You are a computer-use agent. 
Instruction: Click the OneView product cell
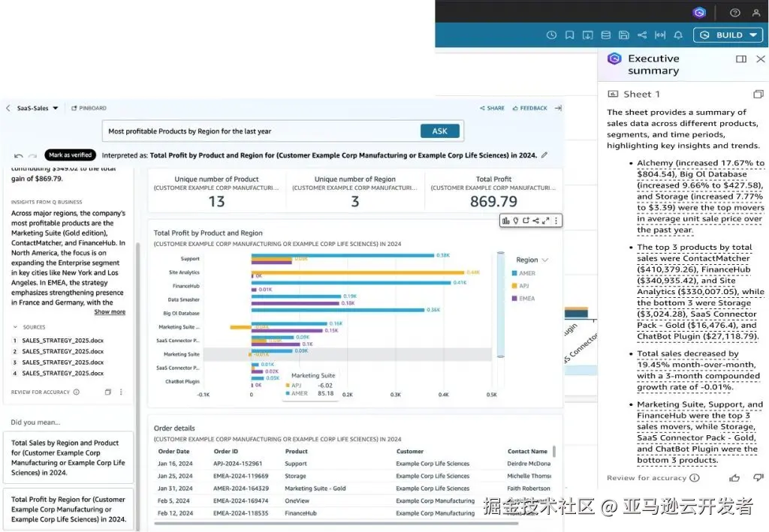tap(297, 500)
